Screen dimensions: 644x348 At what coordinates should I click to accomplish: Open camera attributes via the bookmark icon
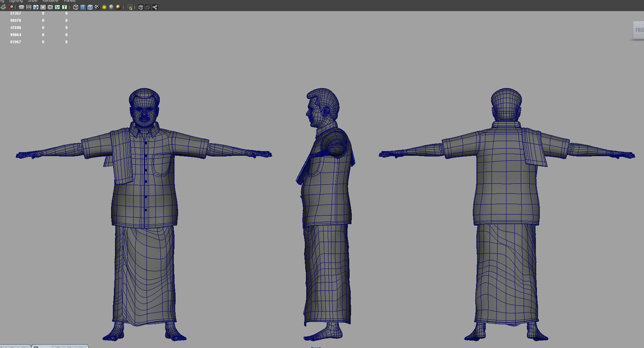pos(11,7)
